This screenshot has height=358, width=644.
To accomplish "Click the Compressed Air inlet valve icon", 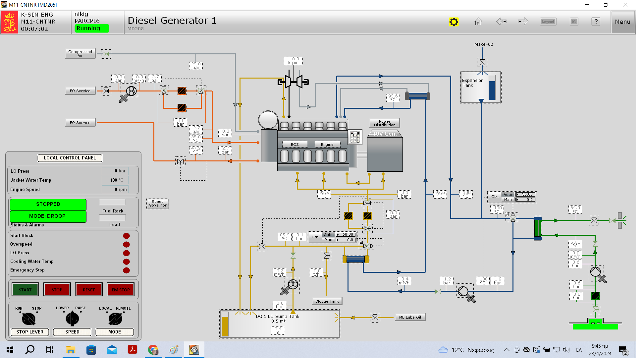I will (x=106, y=54).
